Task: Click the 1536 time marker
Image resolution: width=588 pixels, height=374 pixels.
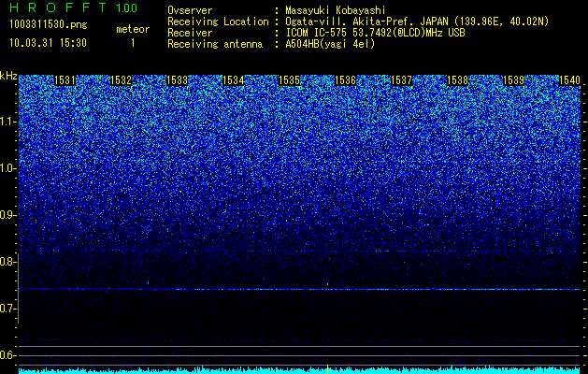Action: 345,80
